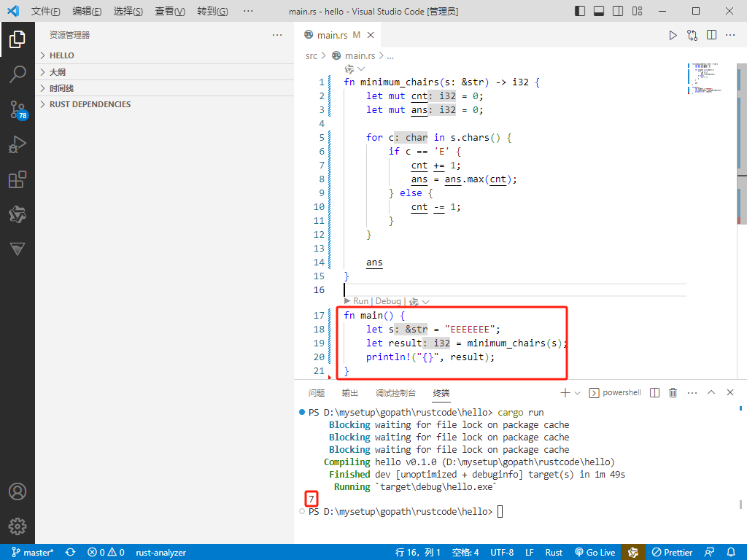
Task: Open changes compare icon in editor toolbar
Action: 692,35
